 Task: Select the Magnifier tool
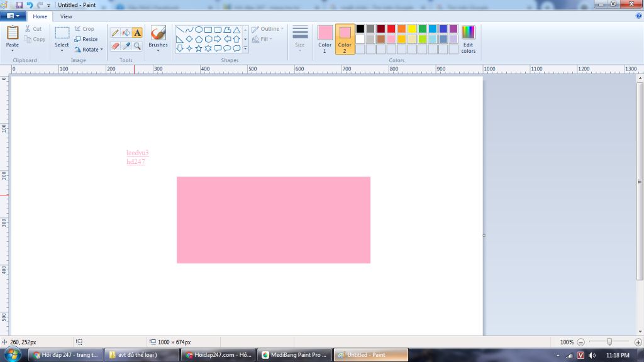click(137, 46)
